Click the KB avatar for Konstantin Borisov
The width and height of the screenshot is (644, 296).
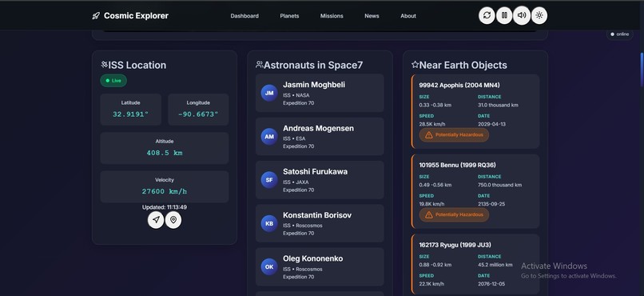[x=269, y=223]
